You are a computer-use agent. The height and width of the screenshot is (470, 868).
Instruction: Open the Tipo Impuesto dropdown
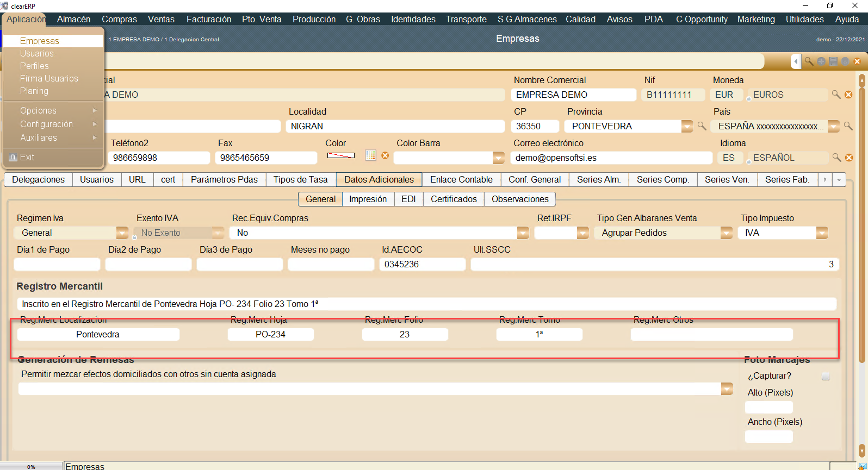(822, 233)
